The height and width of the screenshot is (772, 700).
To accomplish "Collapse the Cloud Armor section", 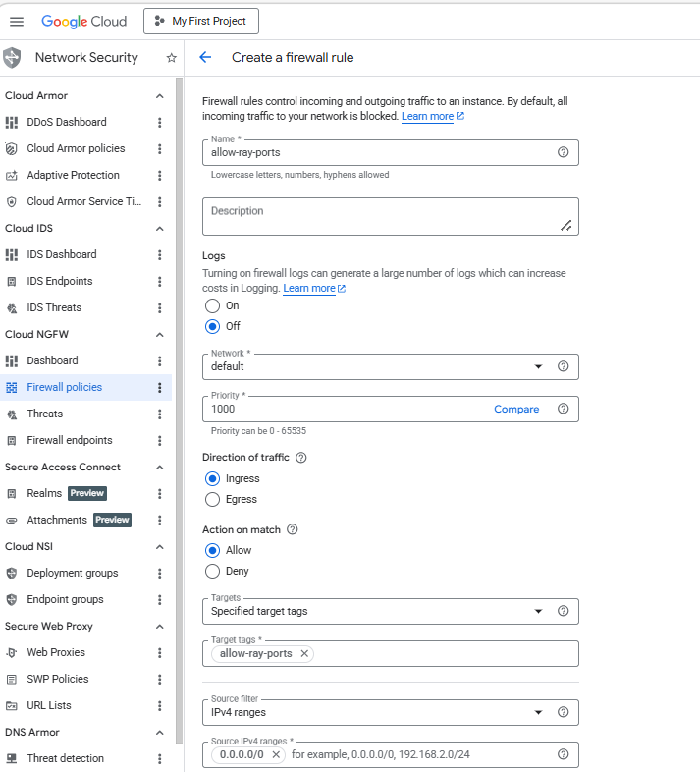I will 159,96.
